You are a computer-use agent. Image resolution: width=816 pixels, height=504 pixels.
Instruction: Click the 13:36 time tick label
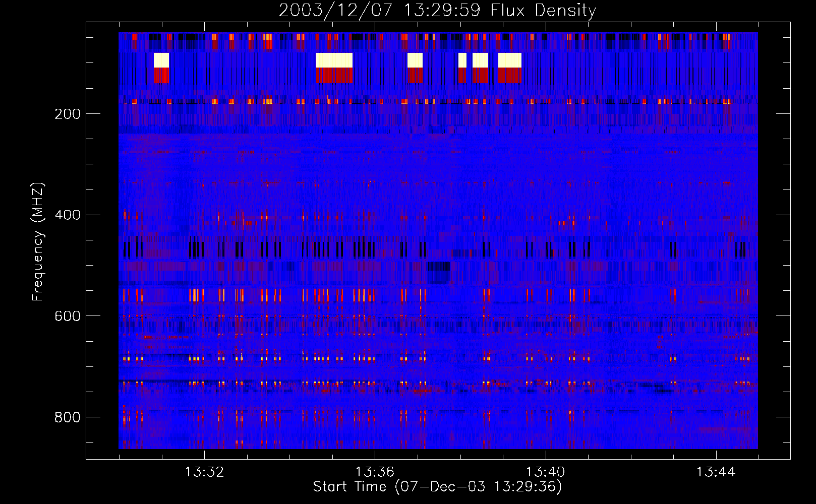point(375,472)
